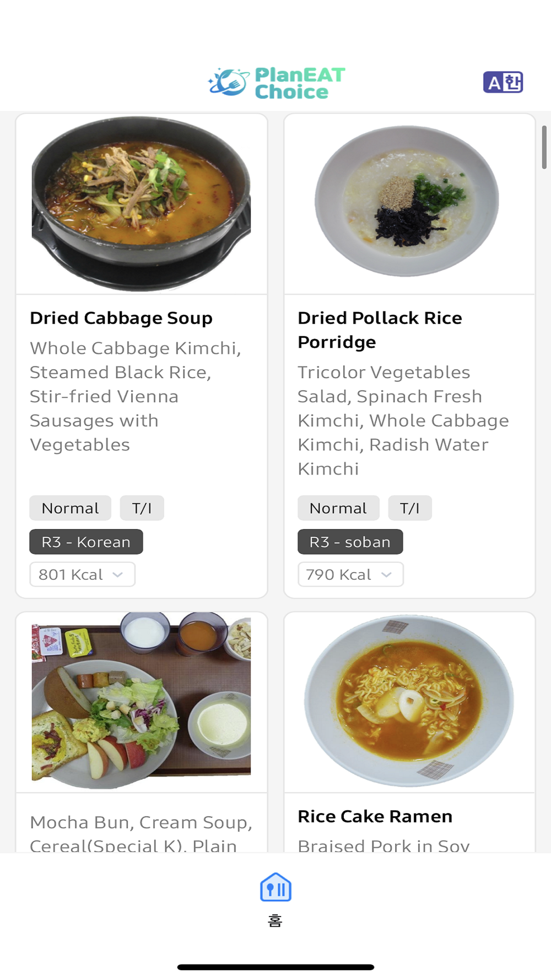Tap T/I tag on Dried Pollack Porridge
The image size is (551, 980).
[x=409, y=508]
